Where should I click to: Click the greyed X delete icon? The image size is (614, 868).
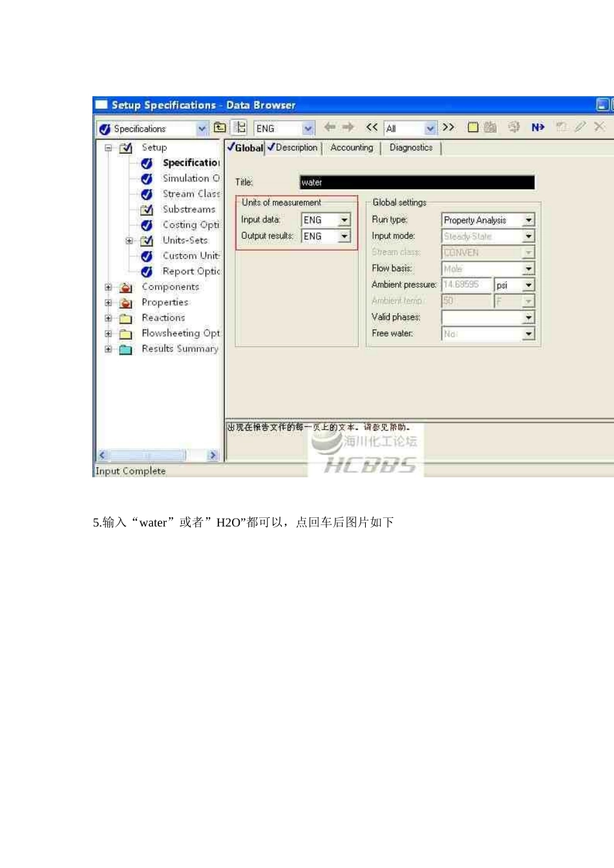click(599, 127)
